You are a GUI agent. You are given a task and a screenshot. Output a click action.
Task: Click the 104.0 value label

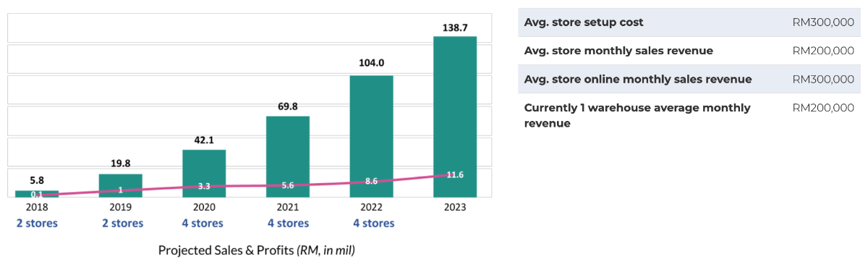pos(372,64)
